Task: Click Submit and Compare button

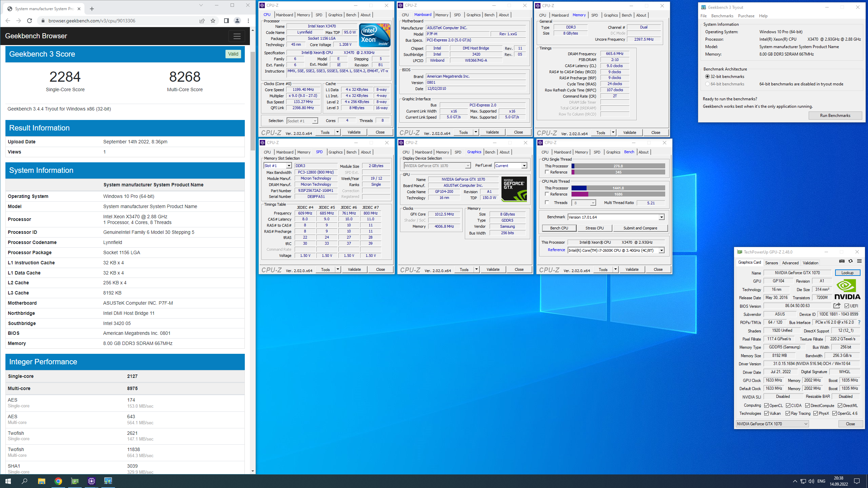Action: click(x=640, y=228)
